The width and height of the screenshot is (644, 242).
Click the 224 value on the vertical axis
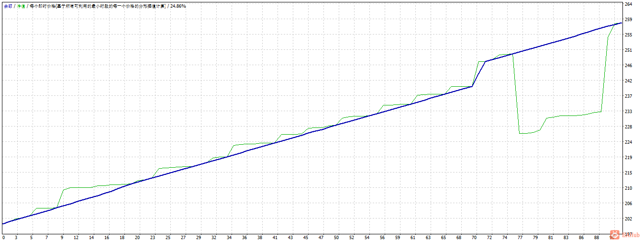point(629,142)
